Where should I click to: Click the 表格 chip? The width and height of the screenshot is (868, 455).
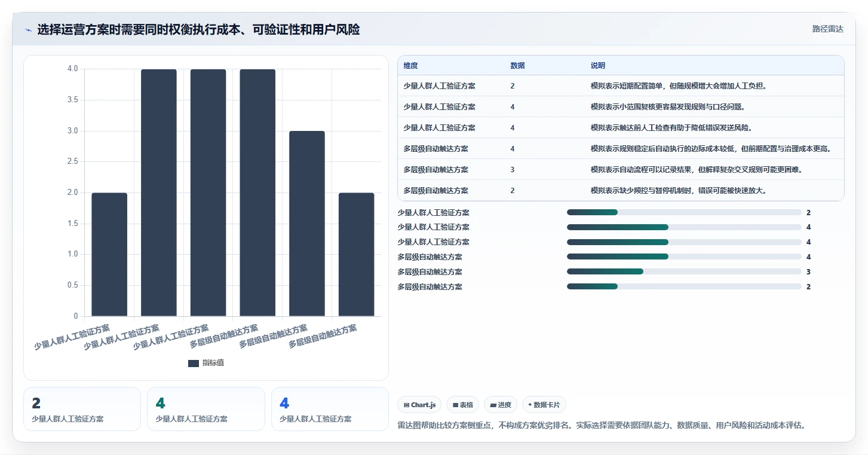click(x=462, y=405)
